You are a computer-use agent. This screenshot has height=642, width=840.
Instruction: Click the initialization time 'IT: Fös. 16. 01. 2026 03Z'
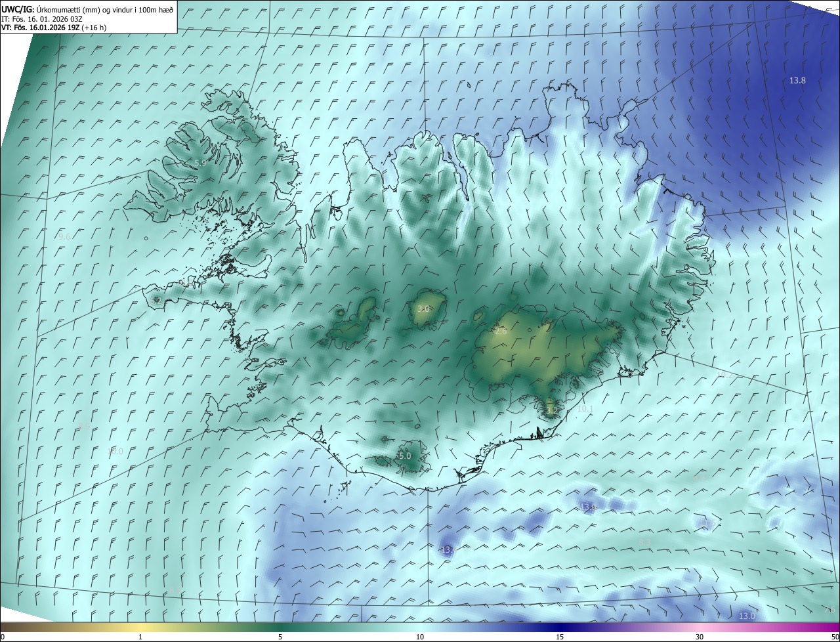tap(42, 18)
